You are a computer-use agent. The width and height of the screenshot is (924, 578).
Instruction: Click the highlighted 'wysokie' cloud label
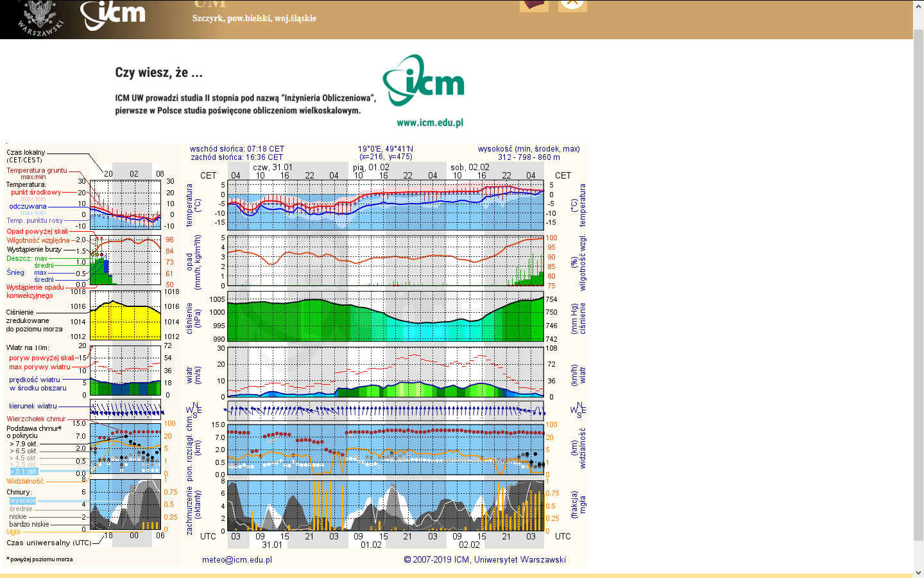23,501
